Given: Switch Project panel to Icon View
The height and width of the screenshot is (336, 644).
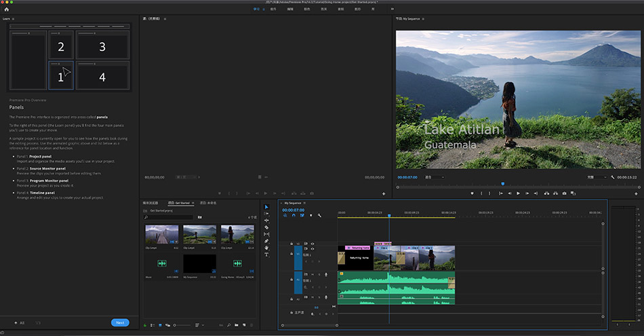Looking at the screenshot, I should pyautogui.click(x=160, y=325).
